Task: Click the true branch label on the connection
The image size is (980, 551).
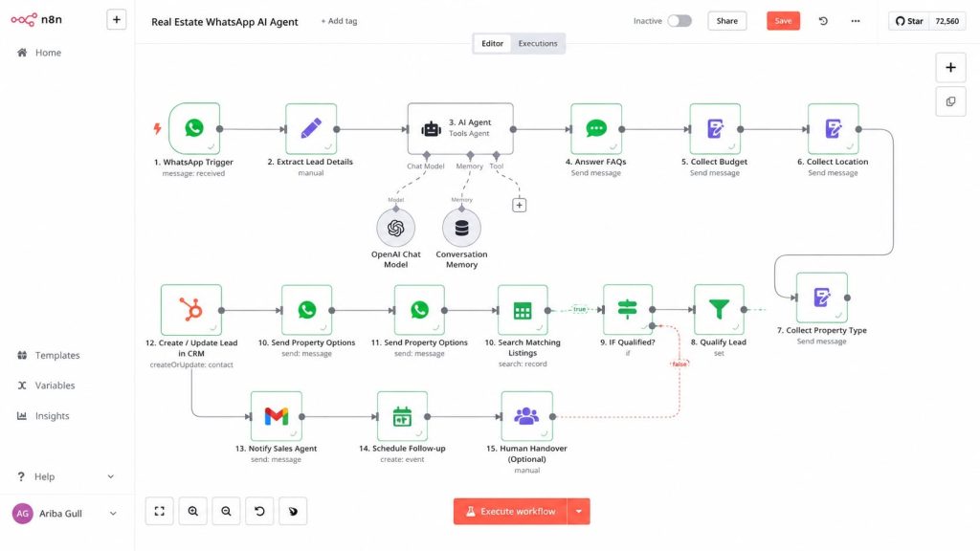Action: pyautogui.click(x=579, y=309)
